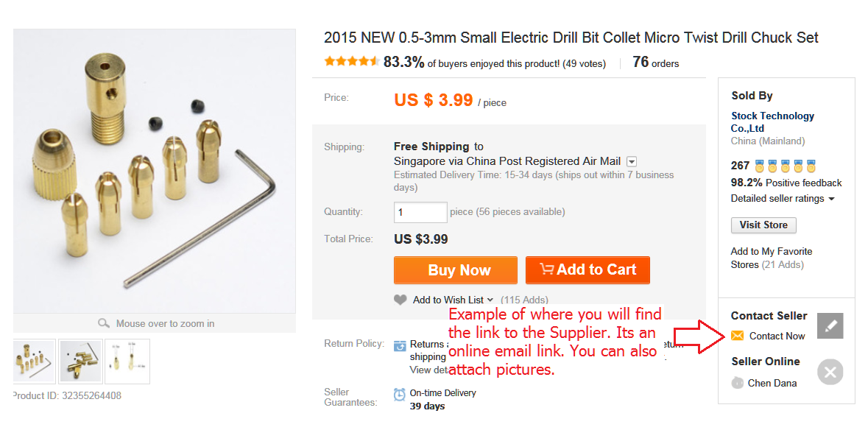This screenshot has height=430, width=868.
Task: Click the first product thumbnail below the image
Action: pos(34,361)
